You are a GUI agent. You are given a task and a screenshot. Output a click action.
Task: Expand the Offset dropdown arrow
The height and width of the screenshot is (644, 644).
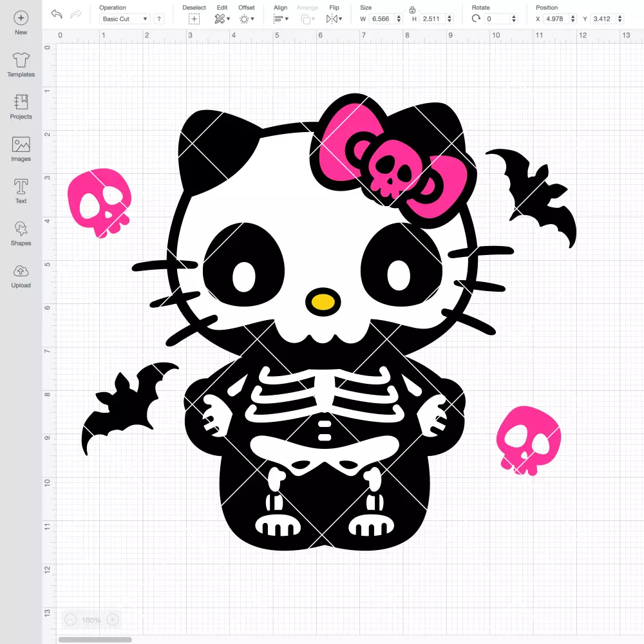coord(252,19)
